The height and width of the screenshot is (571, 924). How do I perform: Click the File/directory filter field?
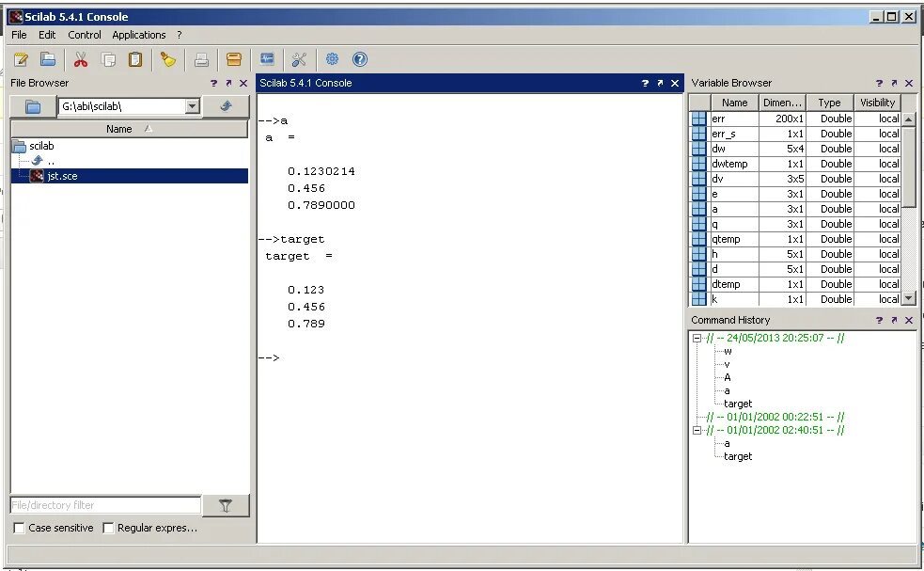click(x=106, y=505)
